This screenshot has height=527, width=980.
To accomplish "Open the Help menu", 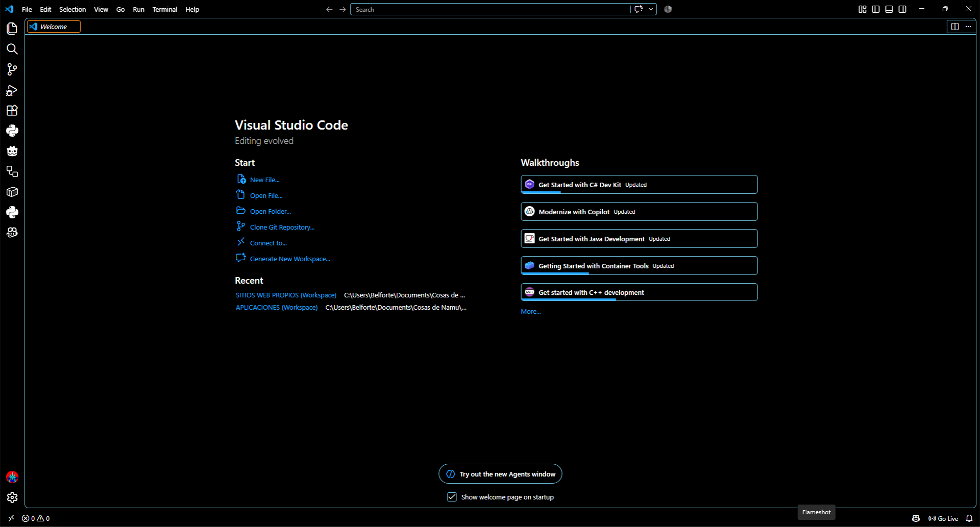I will point(192,9).
